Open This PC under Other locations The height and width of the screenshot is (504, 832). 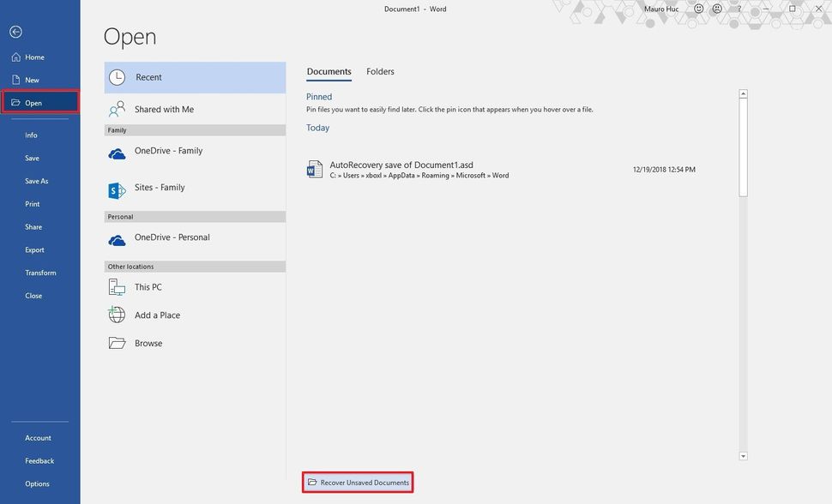(148, 286)
